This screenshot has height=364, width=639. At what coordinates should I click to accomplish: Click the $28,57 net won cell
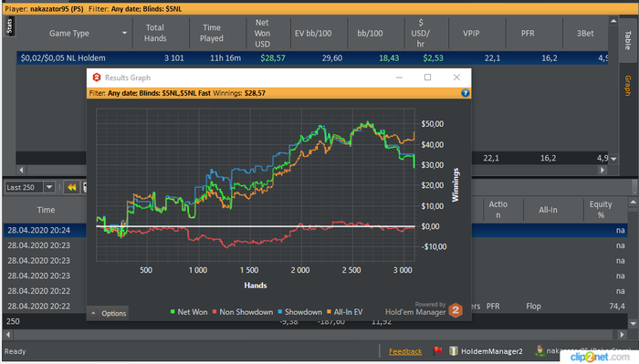[273, 58]
